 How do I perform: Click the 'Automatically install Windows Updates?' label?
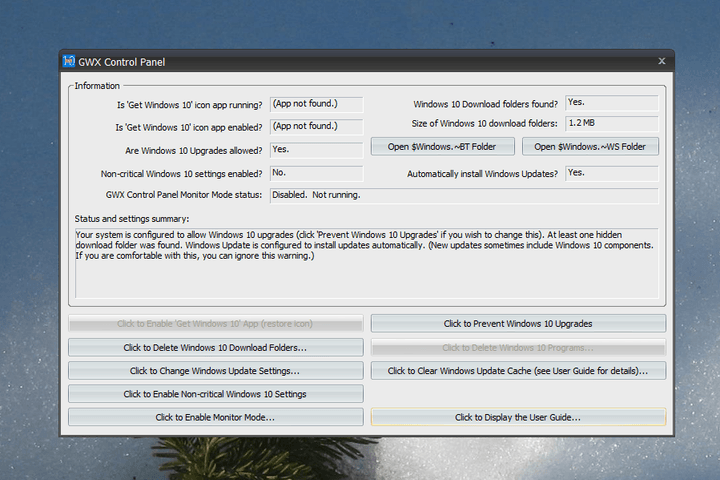coord(482,174)
